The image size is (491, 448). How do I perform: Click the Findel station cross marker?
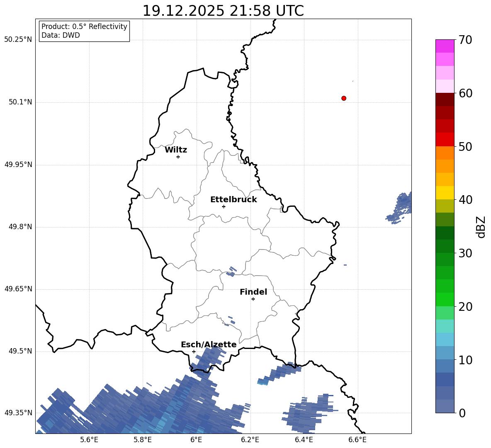(253, 299)
